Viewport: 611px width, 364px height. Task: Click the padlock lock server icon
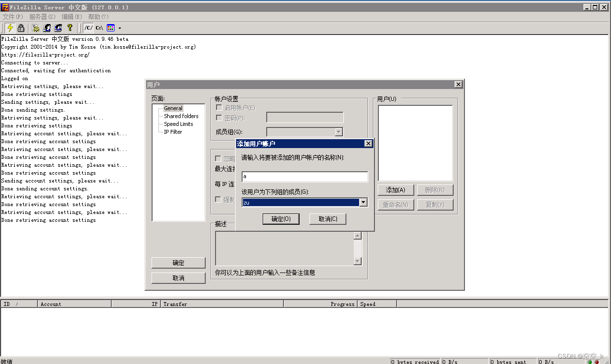[x=21, y=28]
